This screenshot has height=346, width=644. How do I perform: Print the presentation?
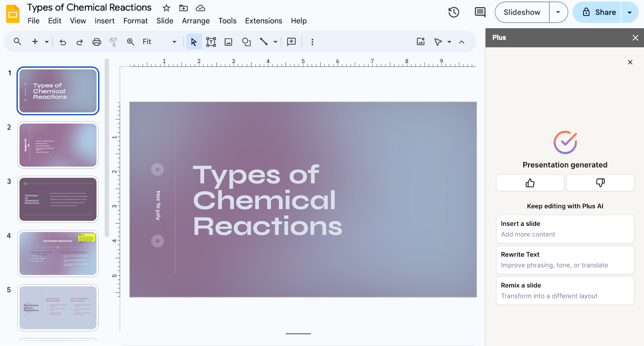(97, 42)
